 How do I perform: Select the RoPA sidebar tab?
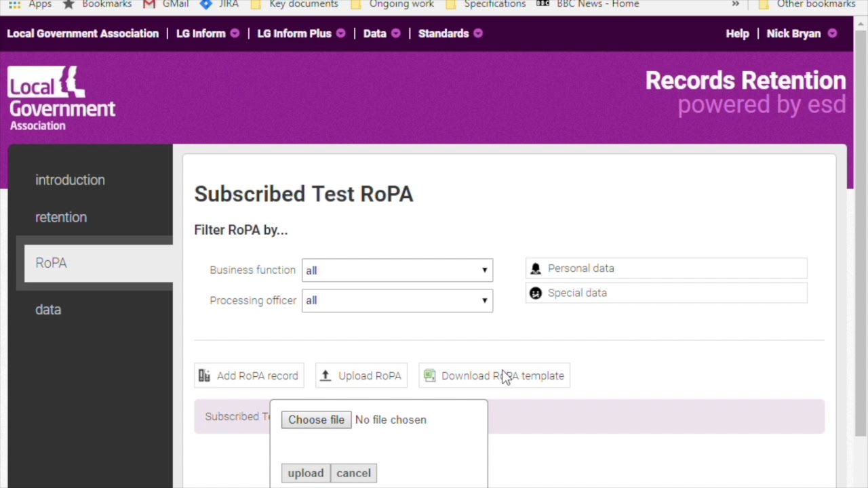98,263
